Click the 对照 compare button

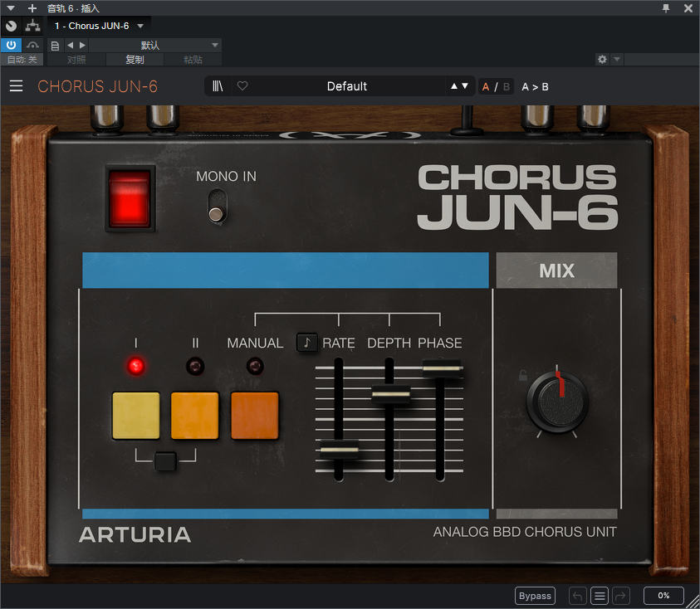point(76,60)
